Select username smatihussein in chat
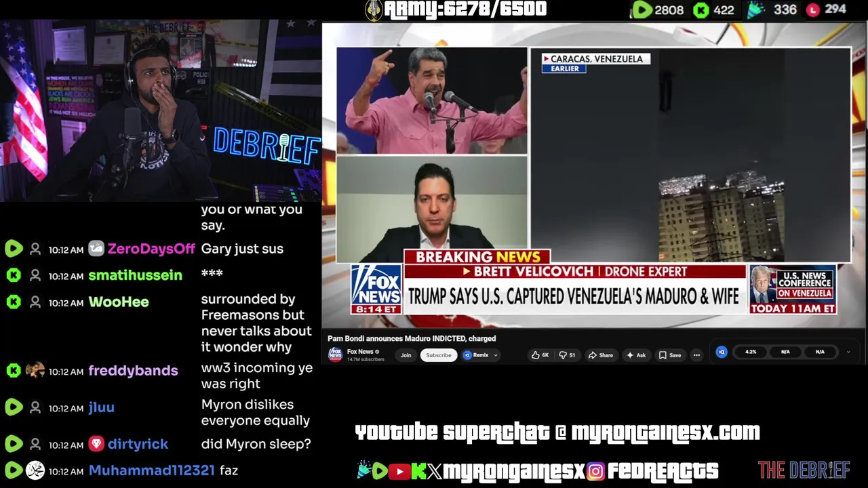Viewport: 868px width, 488px height. [135, 275]
